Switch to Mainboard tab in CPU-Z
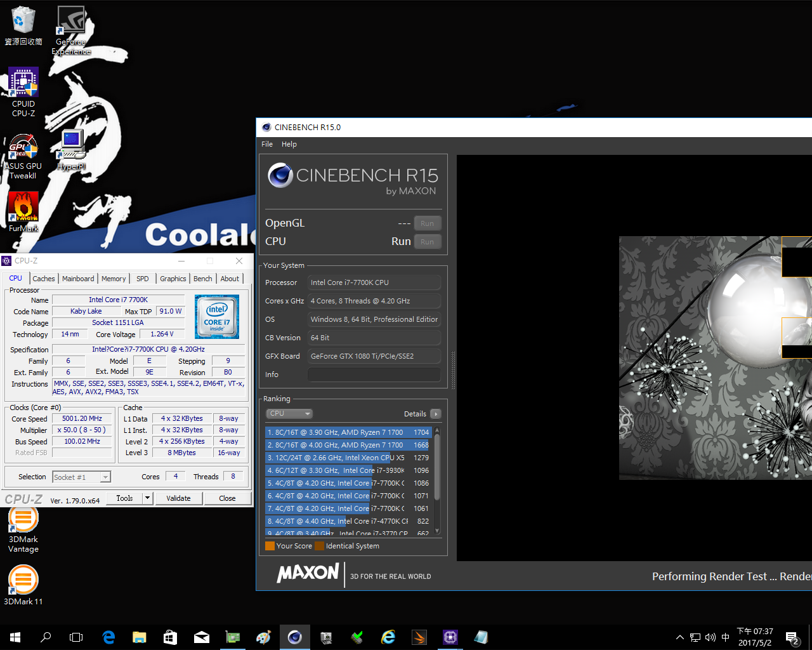 tap(78, 279)
